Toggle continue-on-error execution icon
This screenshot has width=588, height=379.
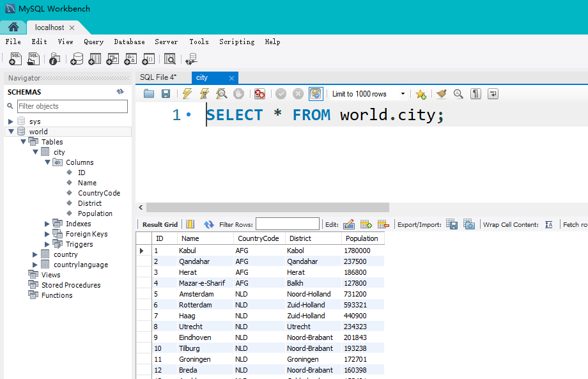259,94
